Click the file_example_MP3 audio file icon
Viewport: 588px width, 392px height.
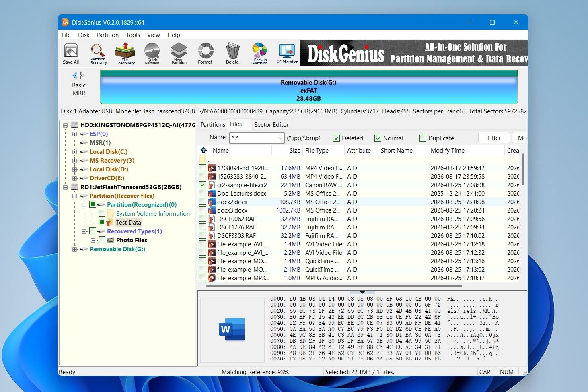[212, 278]
